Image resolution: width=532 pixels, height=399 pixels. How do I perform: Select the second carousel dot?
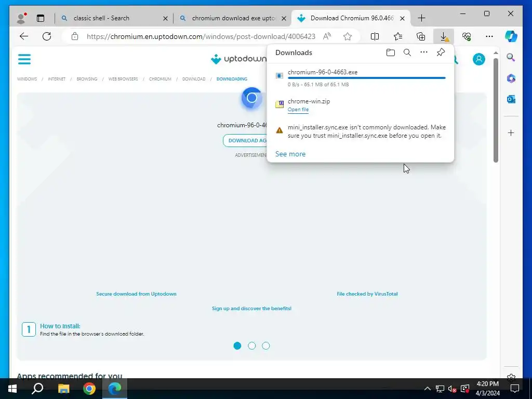[x=252, y=345]
